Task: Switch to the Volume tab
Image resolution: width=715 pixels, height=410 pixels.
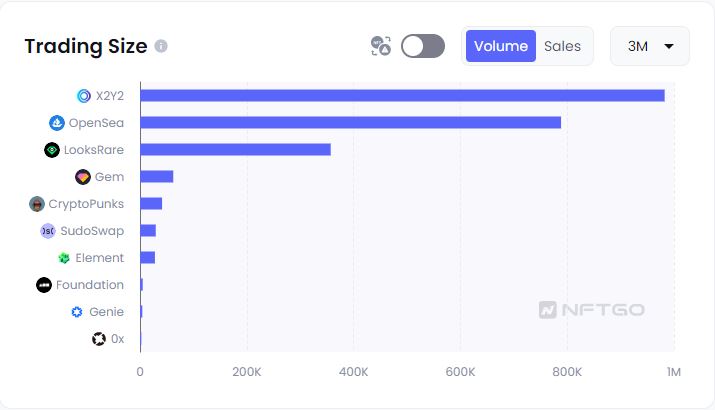Action: [501, 46]
